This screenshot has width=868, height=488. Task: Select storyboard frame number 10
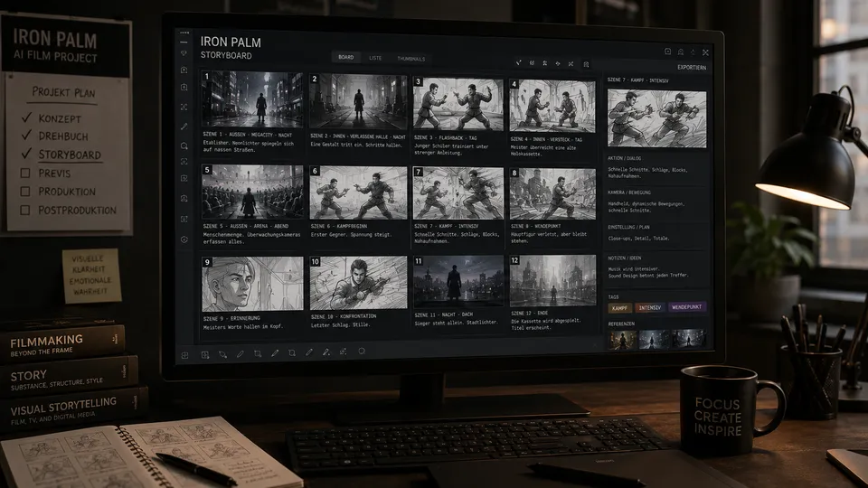[x=358, y=283]
